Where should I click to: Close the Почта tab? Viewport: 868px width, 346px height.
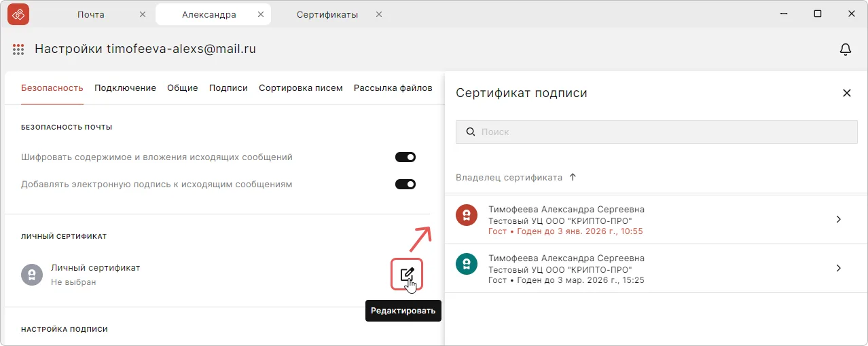142,14
